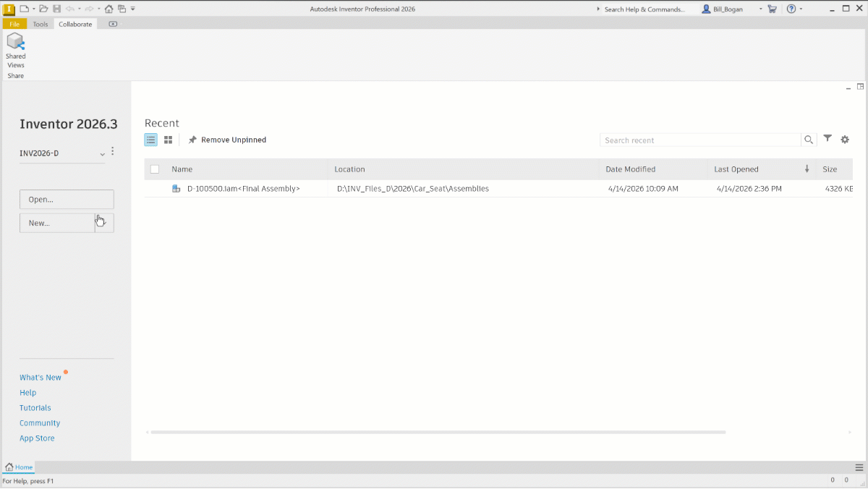Viewport: 868px width, 489px height.
Task: Click the three-dot menu next to INV2026-D
Action: tap(113, 152)
